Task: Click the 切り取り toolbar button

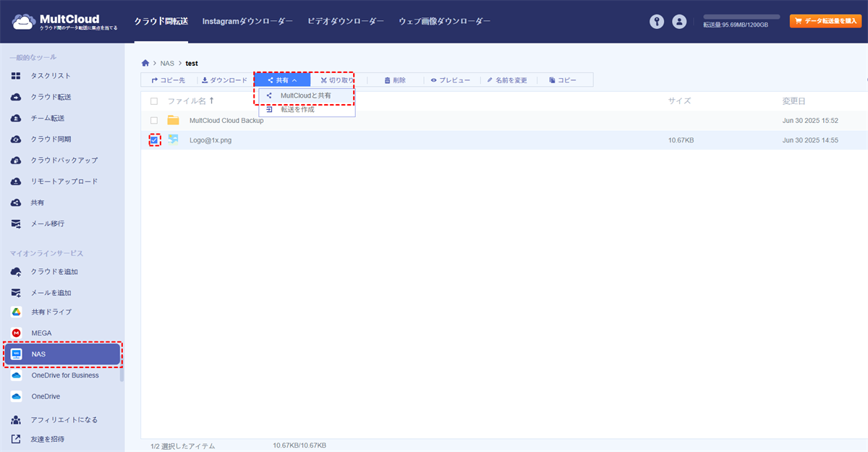Action: pyautogui.click(x=338, y=80)
